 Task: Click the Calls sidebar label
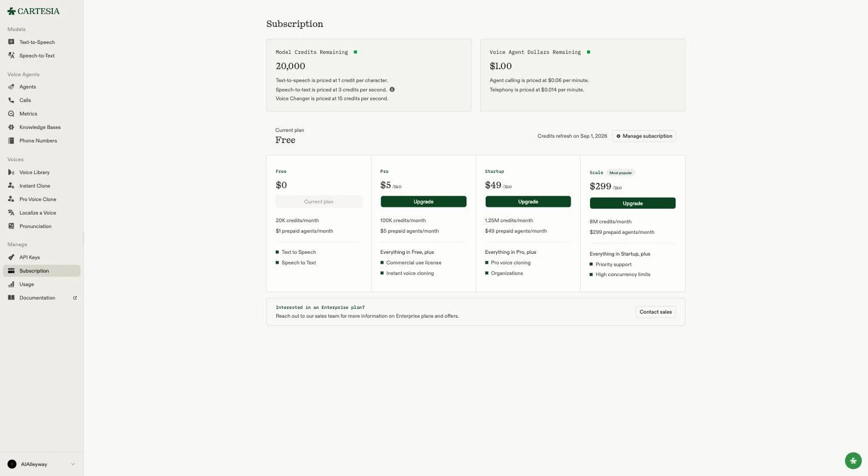pyautogui.click(x=25, y=100)
